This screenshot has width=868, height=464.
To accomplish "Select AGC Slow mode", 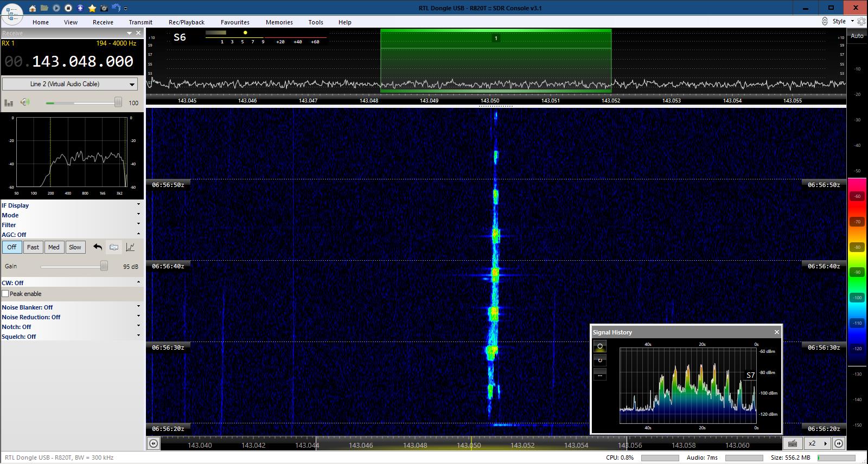I will point(75,247).
